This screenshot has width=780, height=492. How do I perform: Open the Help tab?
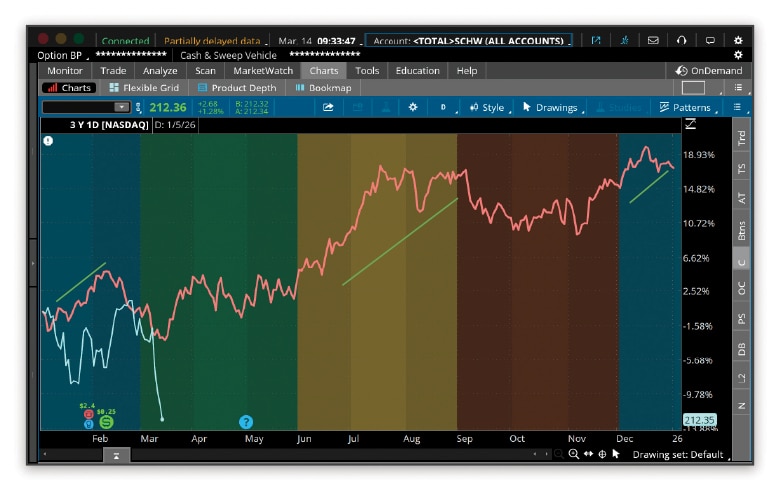467,71
